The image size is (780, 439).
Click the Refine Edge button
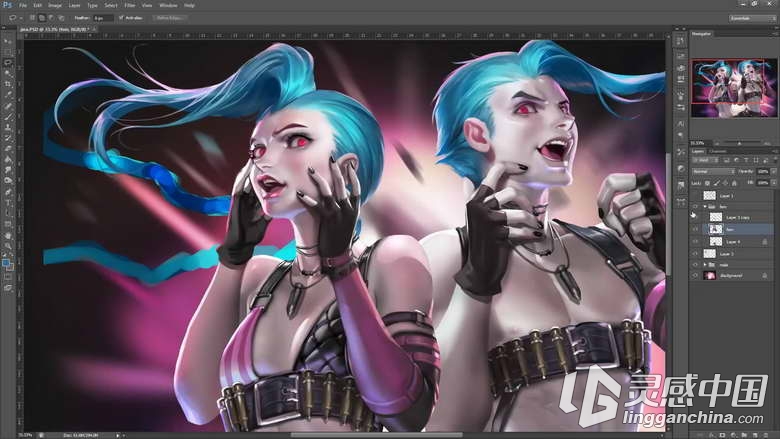point(169,18)
